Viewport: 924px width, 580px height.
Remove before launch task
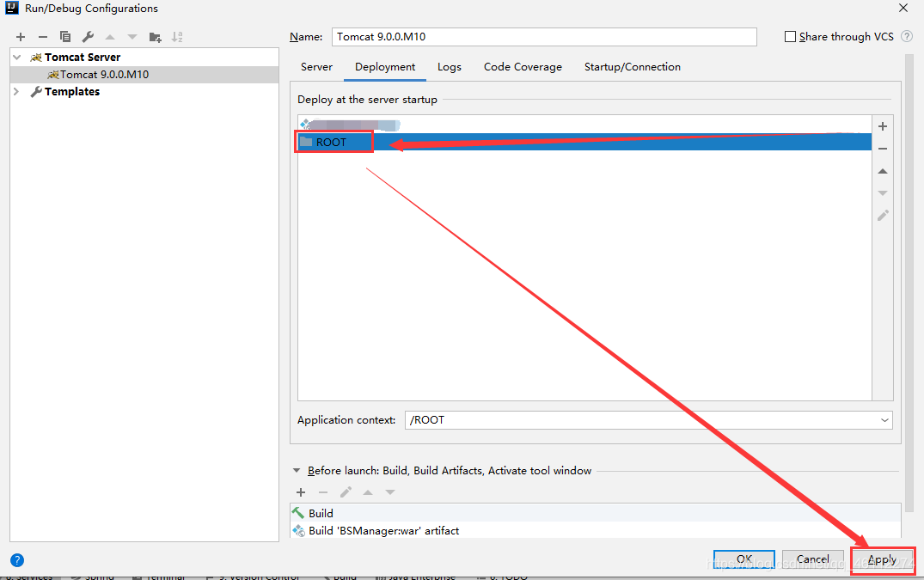tap(323, 492)
